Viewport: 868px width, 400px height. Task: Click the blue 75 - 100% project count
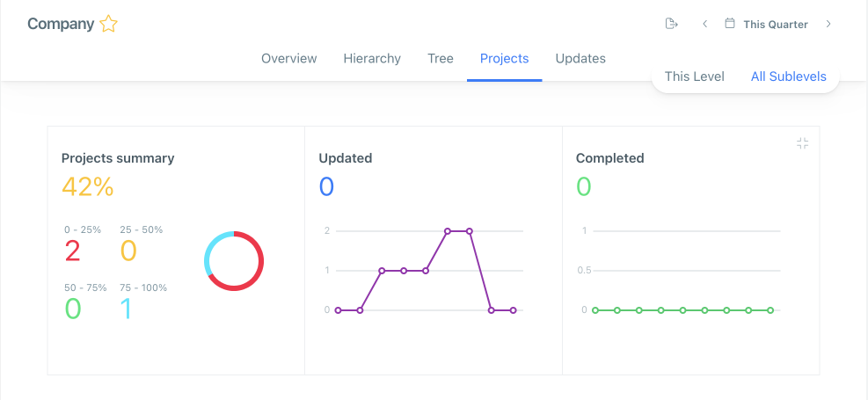(127, 309)
